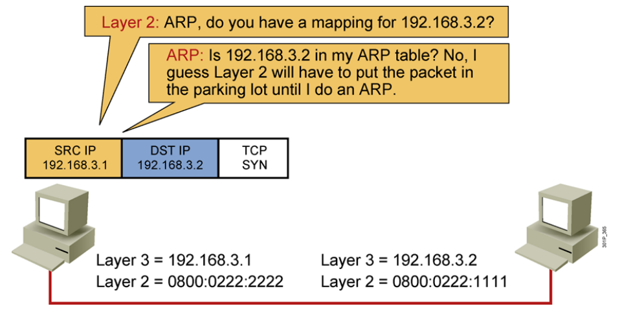Click right host Layer 3 = 192.168.3.2 text

click(x=399, y=261)
